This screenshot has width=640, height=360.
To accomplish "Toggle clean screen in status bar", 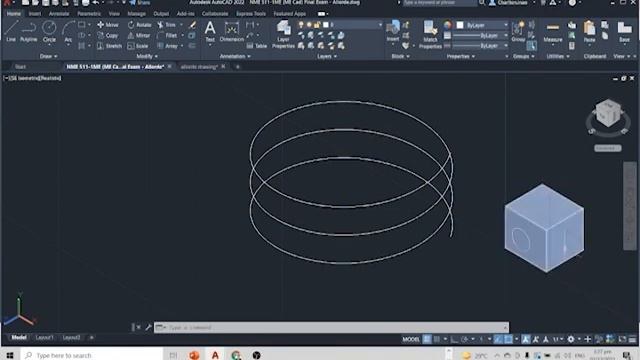I will pos(622,339).
